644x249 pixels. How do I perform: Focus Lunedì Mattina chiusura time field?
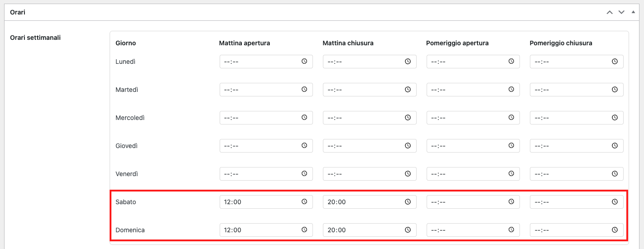pyautogui.click(x=370, y=62)
